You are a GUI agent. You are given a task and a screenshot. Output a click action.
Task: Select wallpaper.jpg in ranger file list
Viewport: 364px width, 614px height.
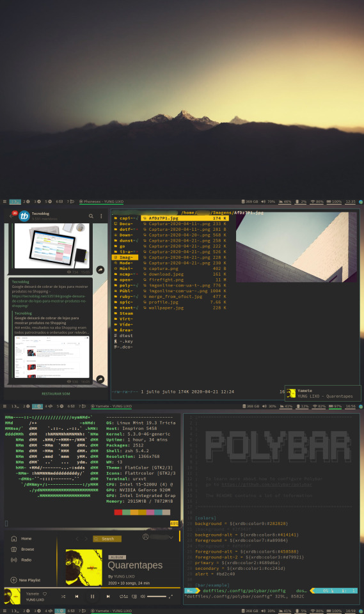(184, 308)
